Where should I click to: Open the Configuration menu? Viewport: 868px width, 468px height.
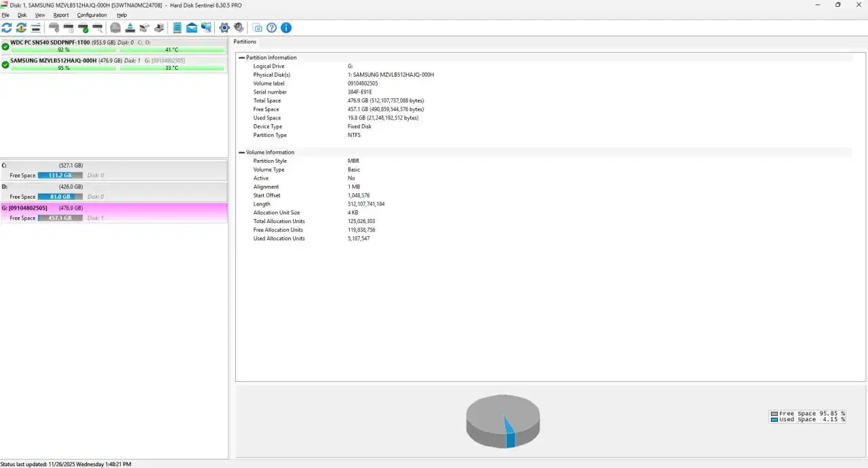92,15
